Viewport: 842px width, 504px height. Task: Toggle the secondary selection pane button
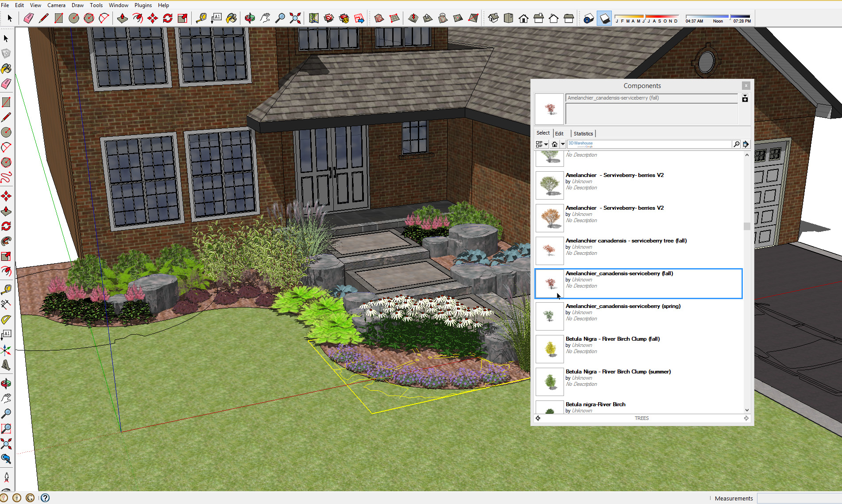pos(745,98)
